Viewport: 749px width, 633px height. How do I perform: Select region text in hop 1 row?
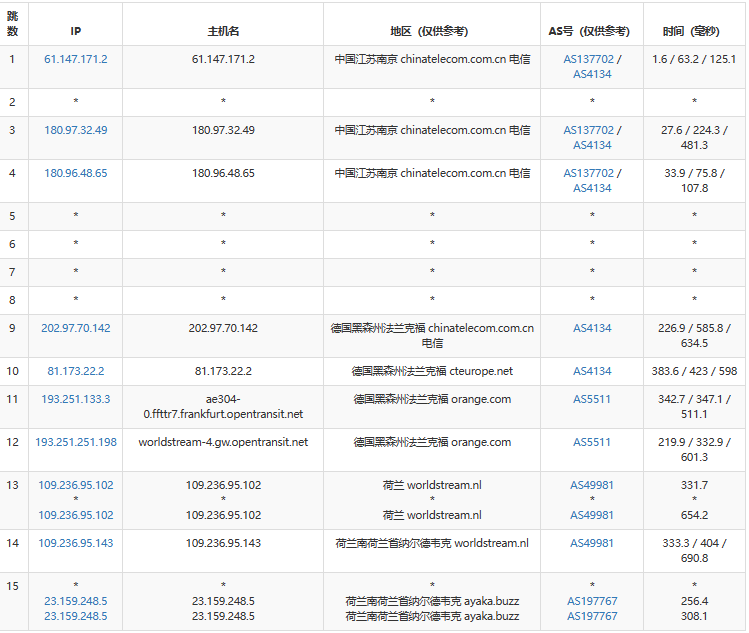(432, 59)
